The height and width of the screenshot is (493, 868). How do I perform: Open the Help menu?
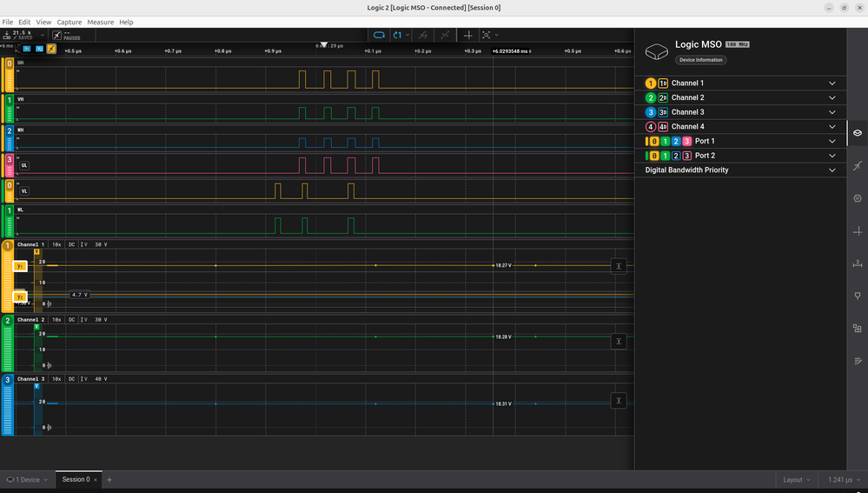pos(126,22)
